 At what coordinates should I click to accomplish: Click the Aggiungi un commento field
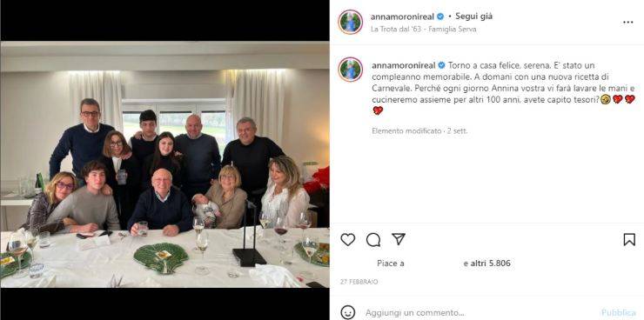point(415,313)
